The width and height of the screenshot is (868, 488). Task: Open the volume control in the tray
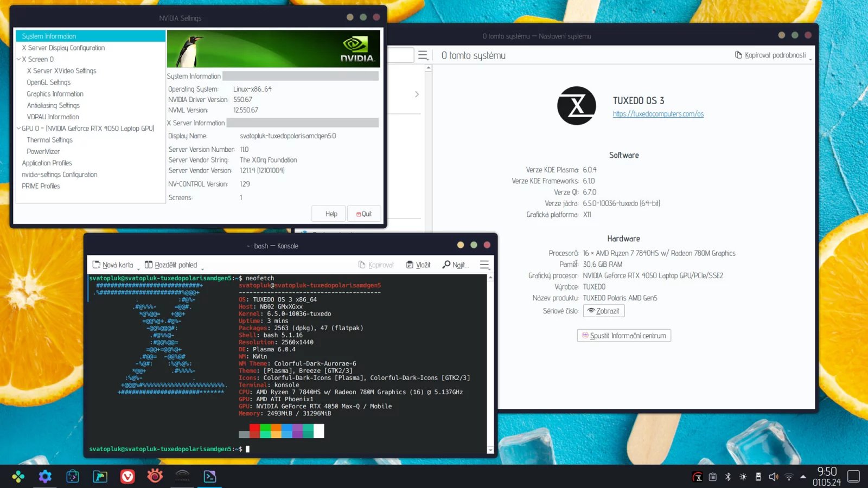(774, 477)
